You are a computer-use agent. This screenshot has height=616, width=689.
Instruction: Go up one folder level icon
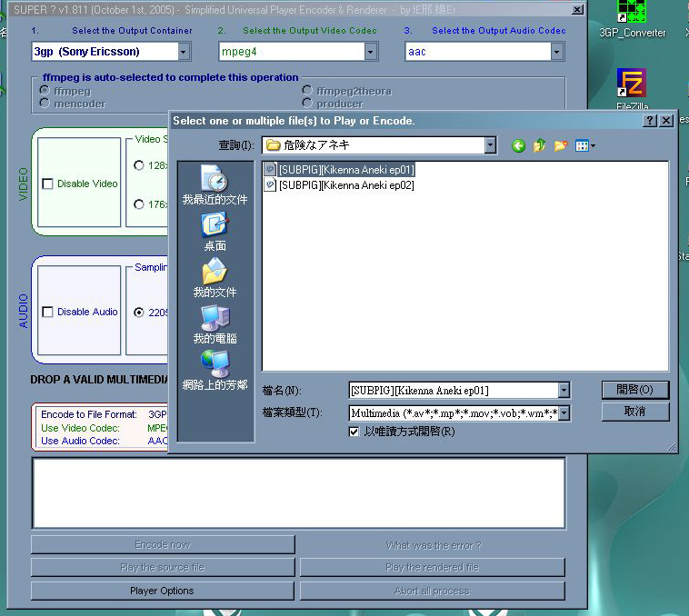tap(540, 145)
